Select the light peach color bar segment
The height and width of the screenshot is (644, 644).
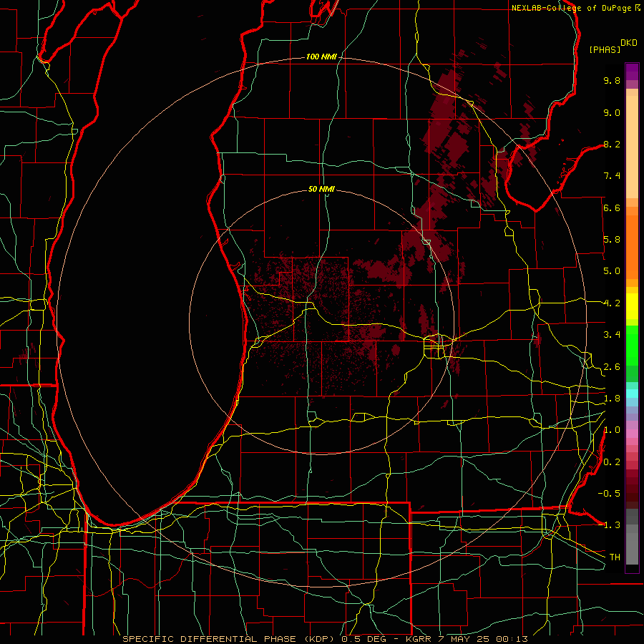click(x=632, y=147)
